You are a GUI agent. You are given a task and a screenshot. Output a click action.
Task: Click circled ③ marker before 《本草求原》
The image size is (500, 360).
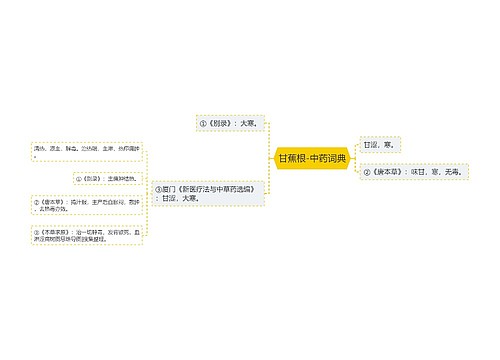37,232
